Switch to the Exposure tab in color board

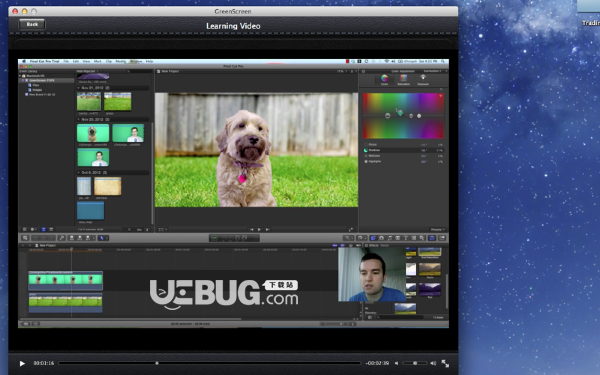coord(423,80)
